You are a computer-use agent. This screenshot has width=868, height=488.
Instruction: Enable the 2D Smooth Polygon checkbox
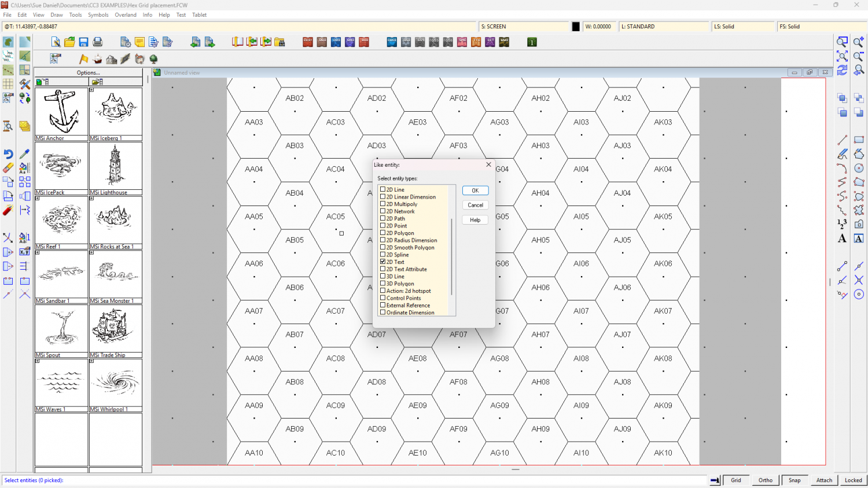click(x=382, y=247)
